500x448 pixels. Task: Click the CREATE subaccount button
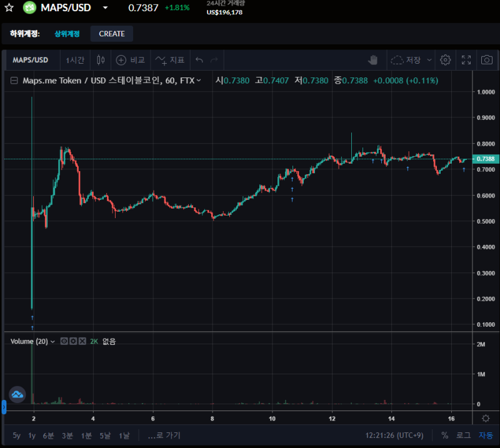tap(112, 34)
